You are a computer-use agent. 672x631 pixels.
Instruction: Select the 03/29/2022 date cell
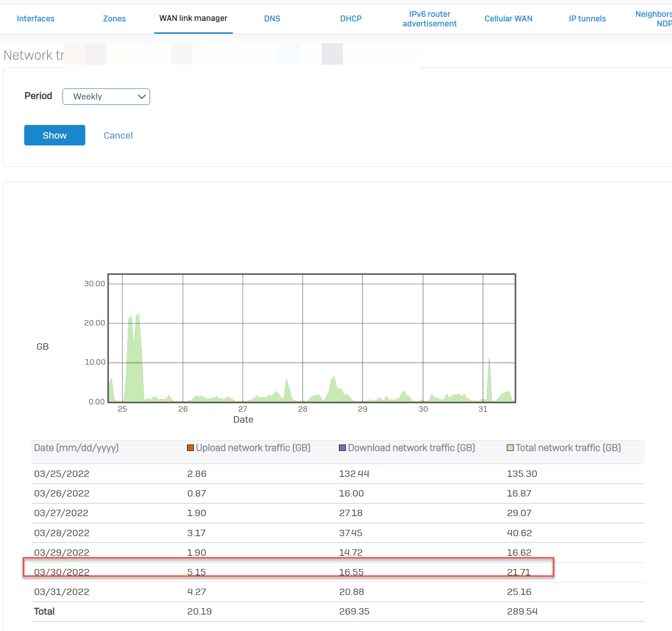click(62, 553)
